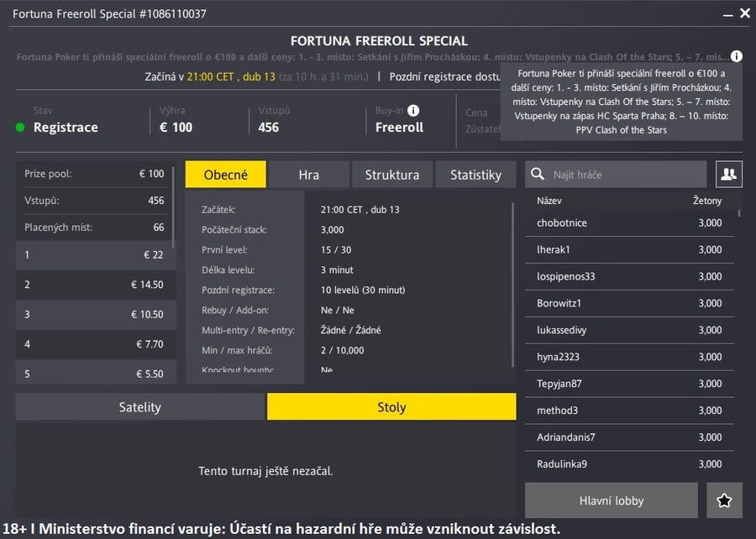Click the Název column header

(549, 201)
